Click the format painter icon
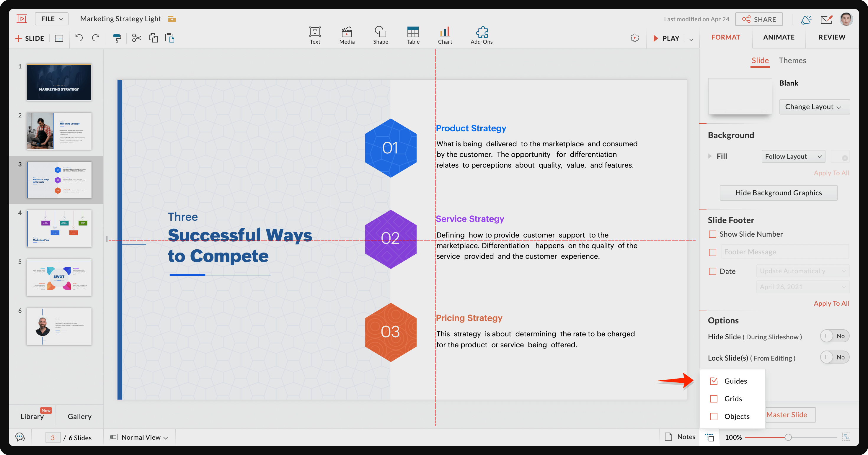 [117, 38]
